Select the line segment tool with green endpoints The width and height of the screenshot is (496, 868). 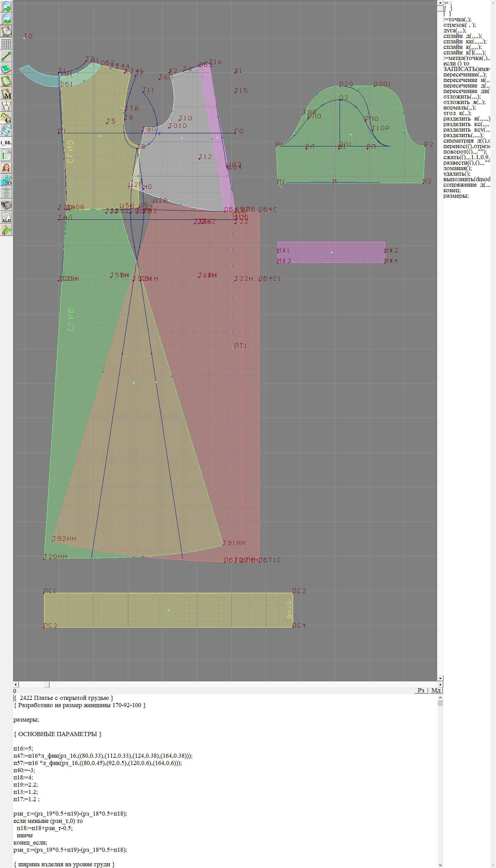[x=6, y=56]
